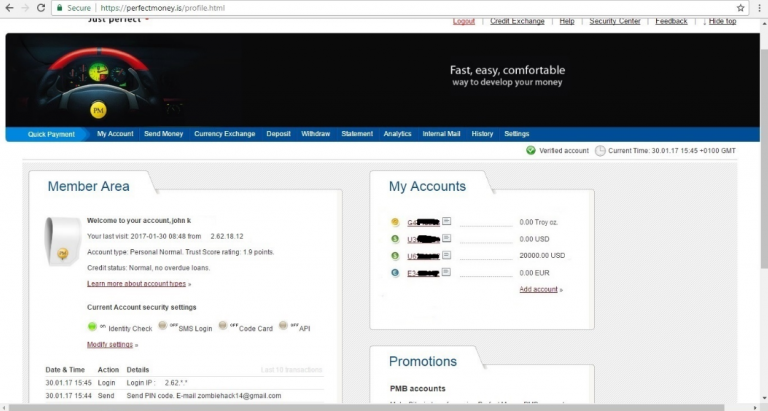Click the blue euro icon beside 0.00 EUR

(395, 273)
